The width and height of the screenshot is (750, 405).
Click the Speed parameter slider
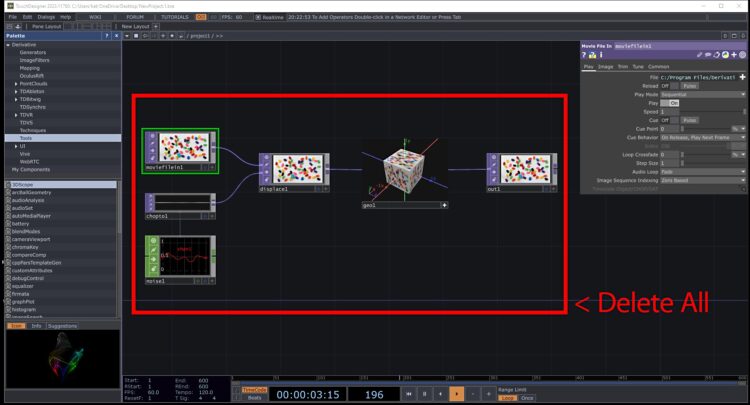[x=713, y=111]
